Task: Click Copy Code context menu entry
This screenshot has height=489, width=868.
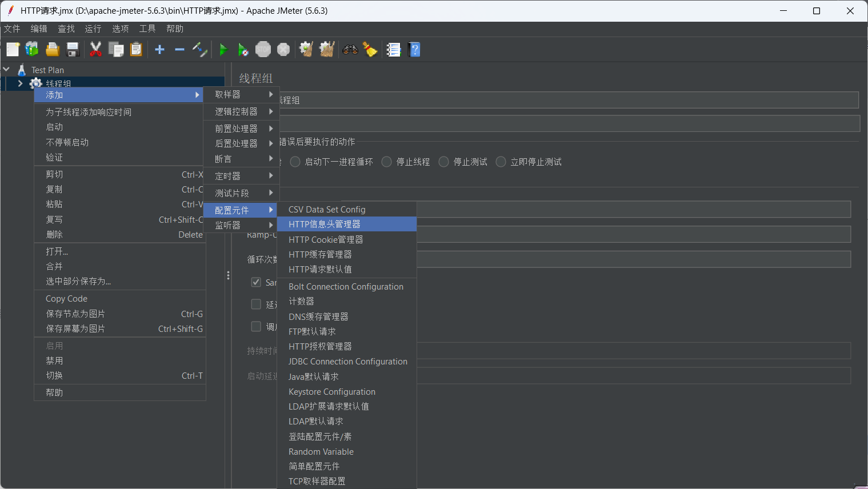Action: (x=120, y=299)
